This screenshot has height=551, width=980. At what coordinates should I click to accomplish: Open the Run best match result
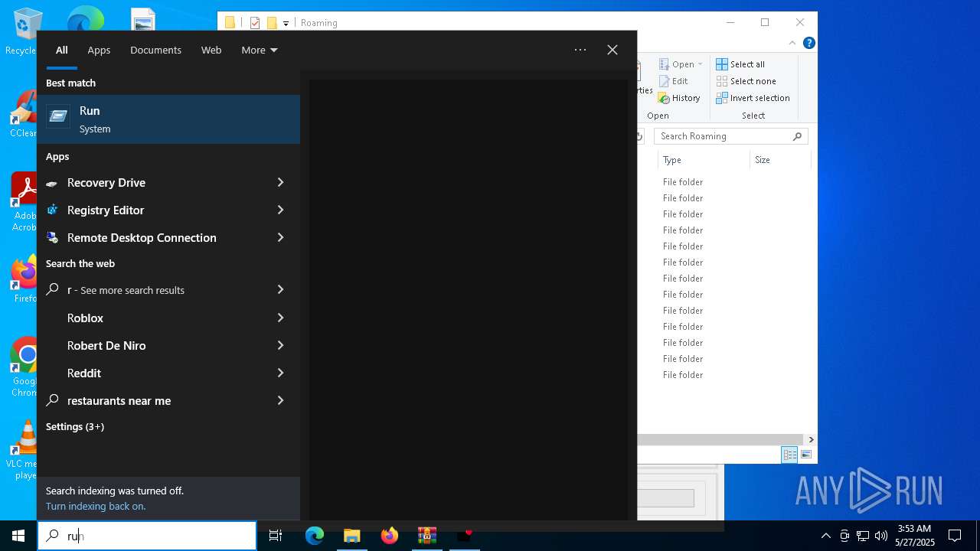(x=168, y=119)
